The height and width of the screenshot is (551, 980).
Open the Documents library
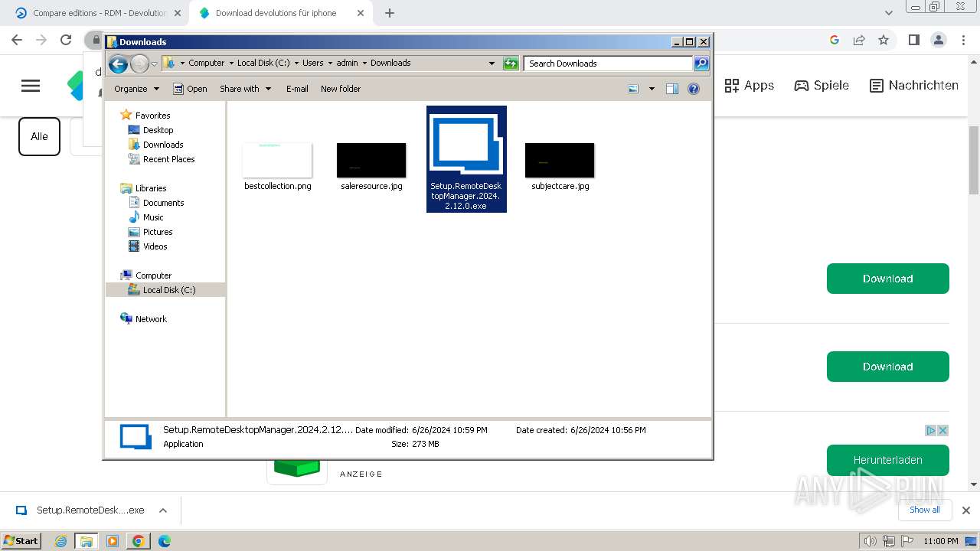pos(163,203)
